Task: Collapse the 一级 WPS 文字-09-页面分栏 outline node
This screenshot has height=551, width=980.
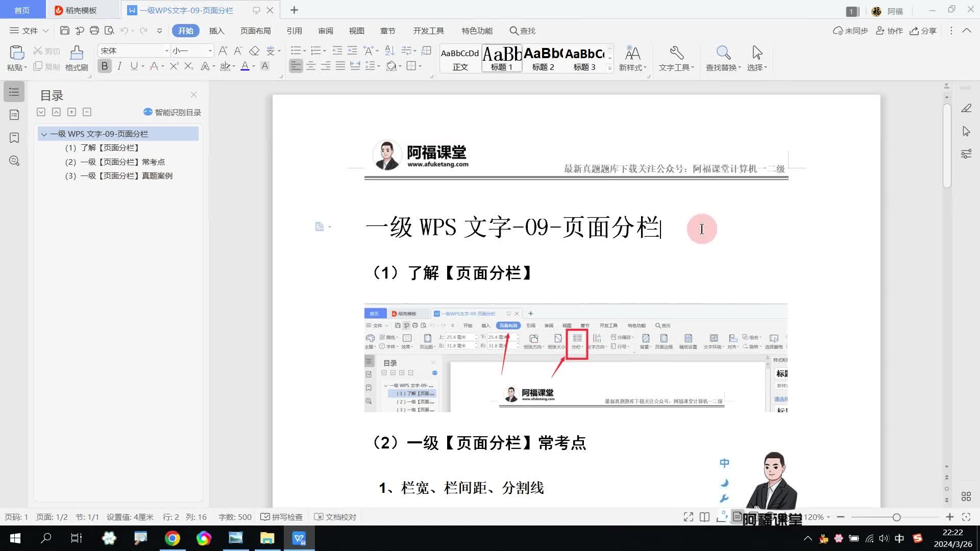Action: click(44, 134)
